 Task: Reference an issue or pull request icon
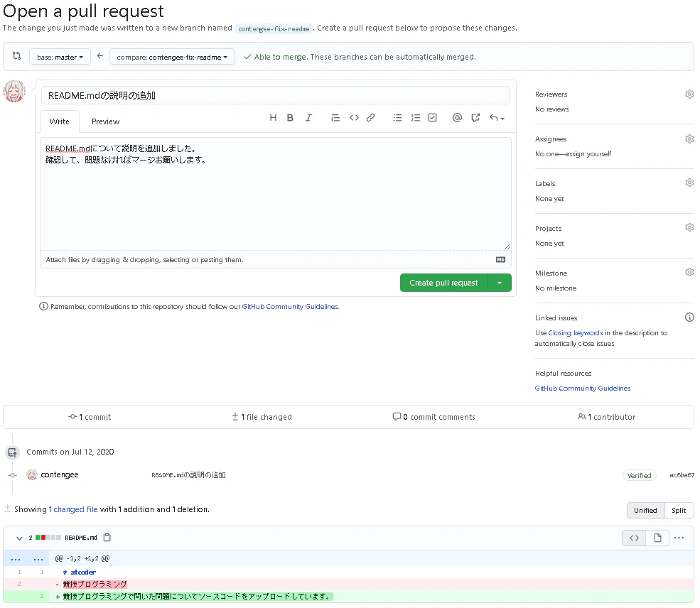(x=475, y=118)
